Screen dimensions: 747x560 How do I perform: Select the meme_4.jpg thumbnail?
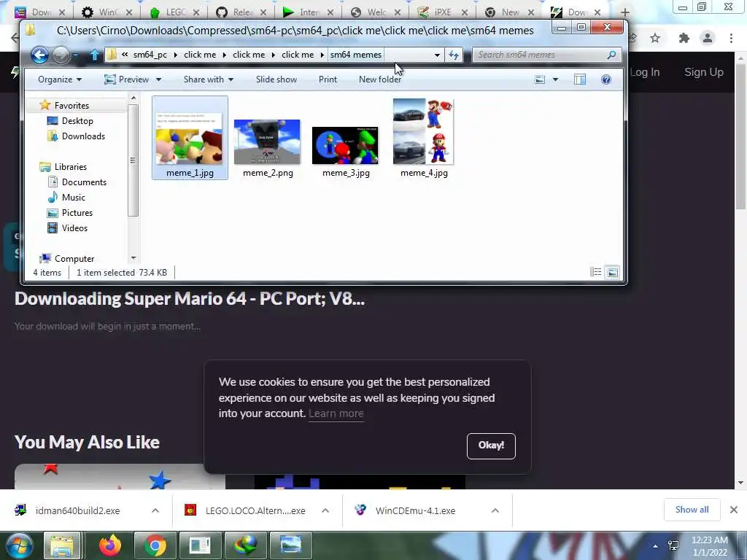[424, 131]
